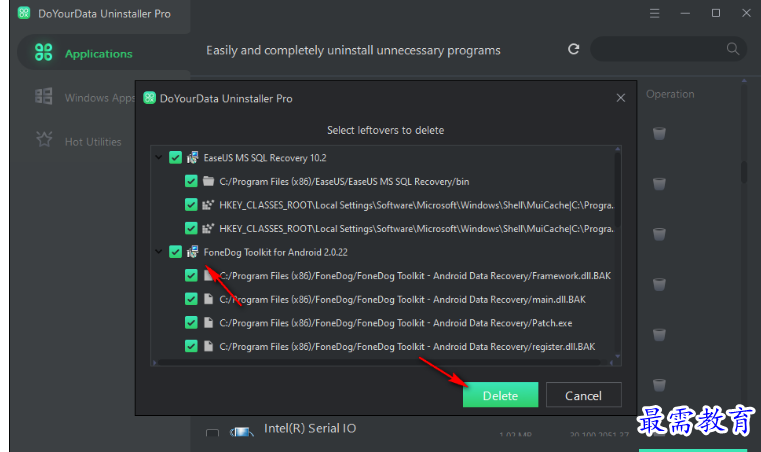Click the file icon beside Patch.exe
The height and width of the screenshot is (452, 761).
[x=209, y=322]
